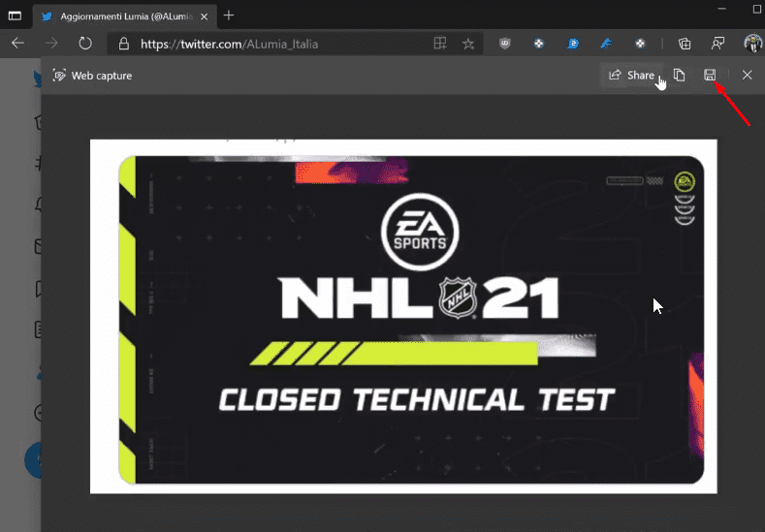Click the blue 'e' extension icon

573,44
